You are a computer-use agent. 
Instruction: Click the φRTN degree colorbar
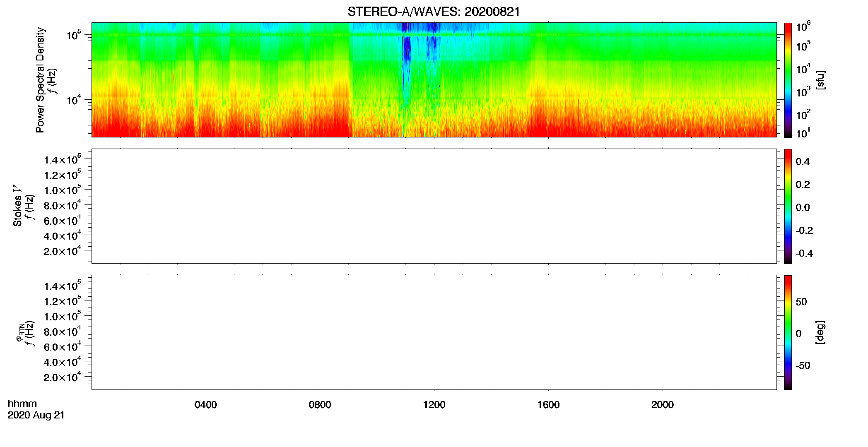click(788, 332)
